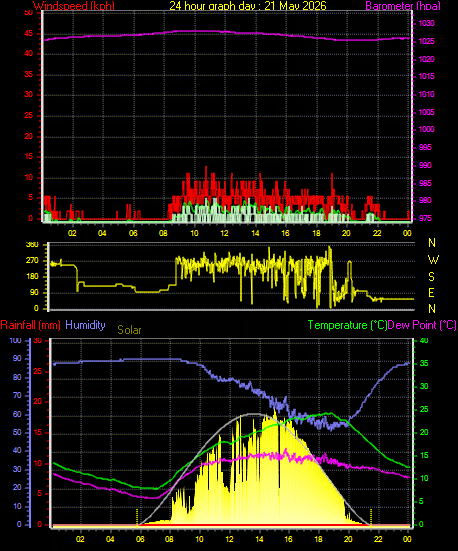458x551 pixels.
Task: Click the Temperature (°C) legend label
Action: click(347, 325)
